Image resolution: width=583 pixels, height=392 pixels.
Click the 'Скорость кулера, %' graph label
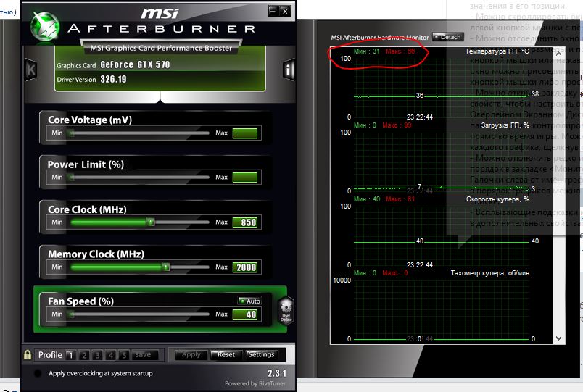tap(498, 199)
